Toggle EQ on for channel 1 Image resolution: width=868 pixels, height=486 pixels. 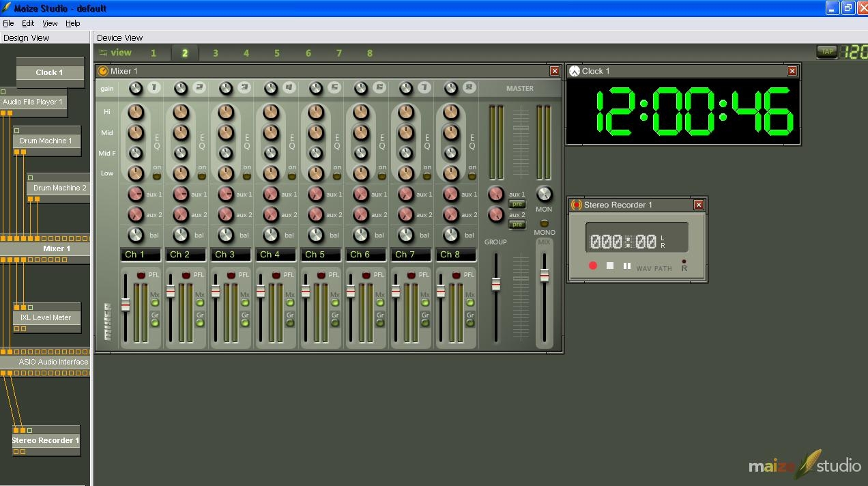(157, 176)
